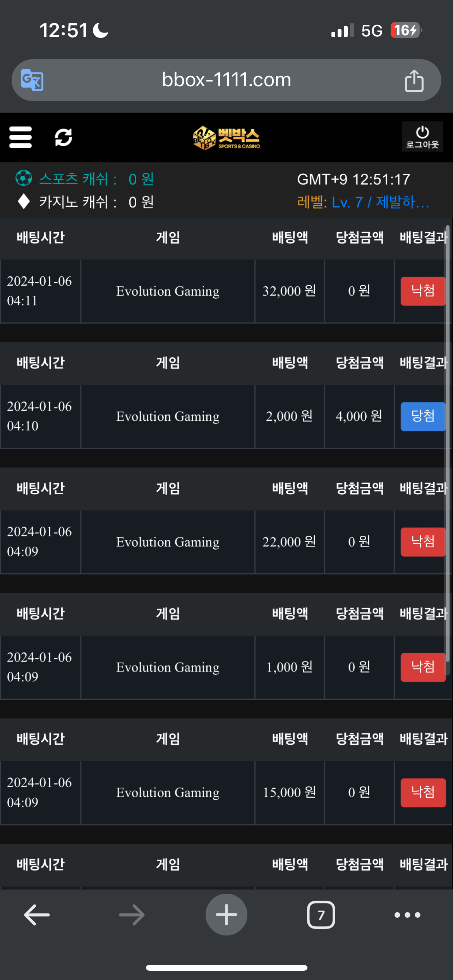This screenshot has width=453, height=980.
Task: Select the Evolution Gaming row at 04:10
Action: tap(168, 416)
